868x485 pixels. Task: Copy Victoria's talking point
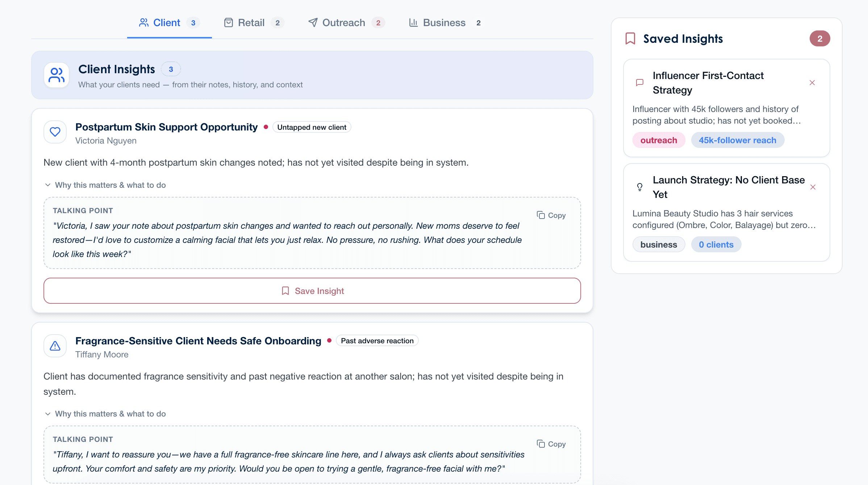551,215
